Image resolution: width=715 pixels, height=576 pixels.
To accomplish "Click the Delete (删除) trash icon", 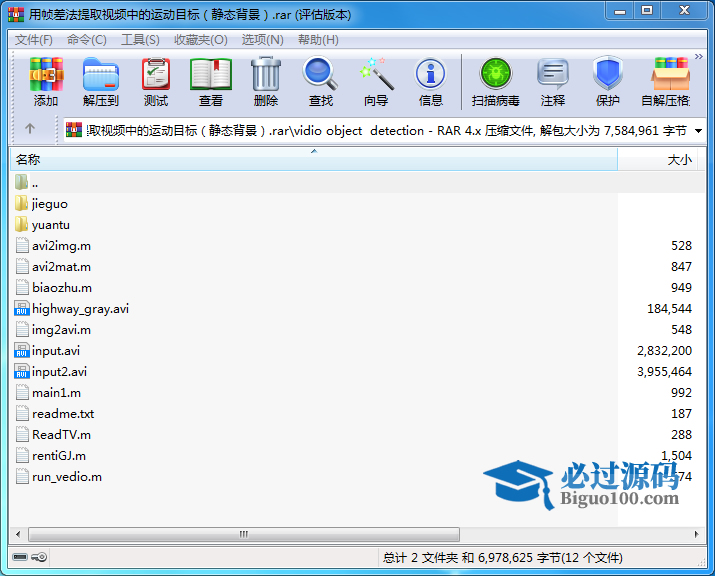I will pos(266,81).
